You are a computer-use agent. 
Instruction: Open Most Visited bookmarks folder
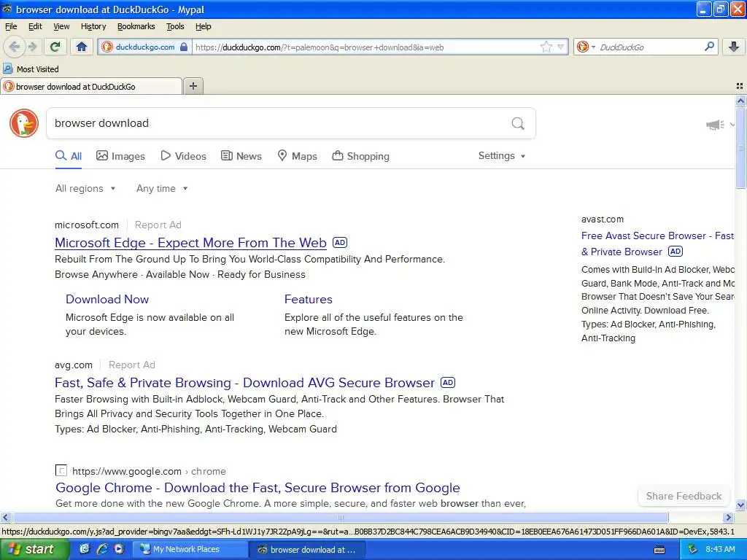tap(31, 69)
